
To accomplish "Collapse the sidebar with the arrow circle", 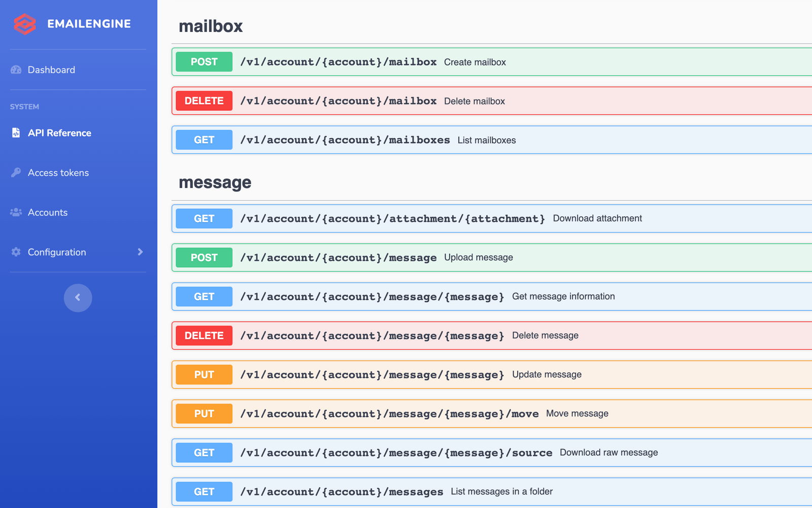I will pyautogui.click(x=78, y=298).
